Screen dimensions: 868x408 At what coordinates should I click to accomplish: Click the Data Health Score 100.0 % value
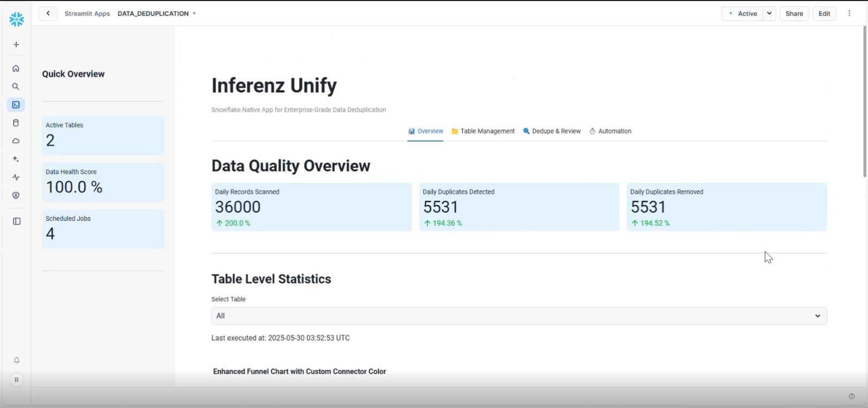(74, 187)
